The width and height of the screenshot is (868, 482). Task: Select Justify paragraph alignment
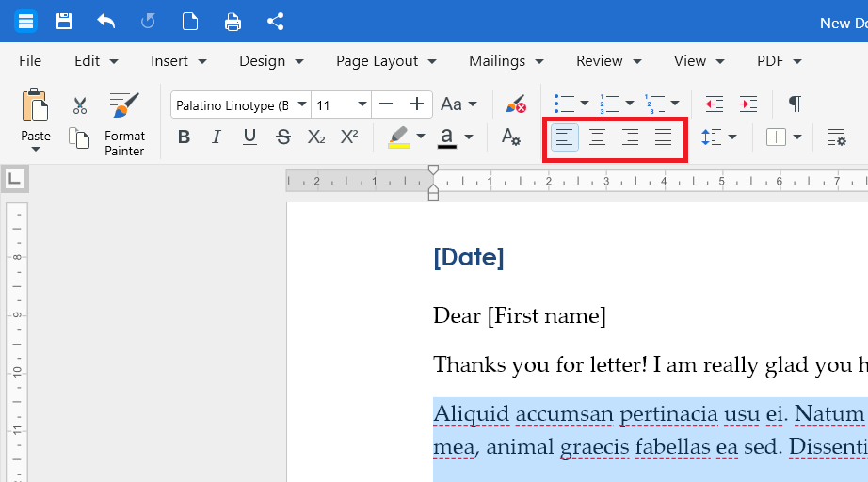tap(663, 137)
